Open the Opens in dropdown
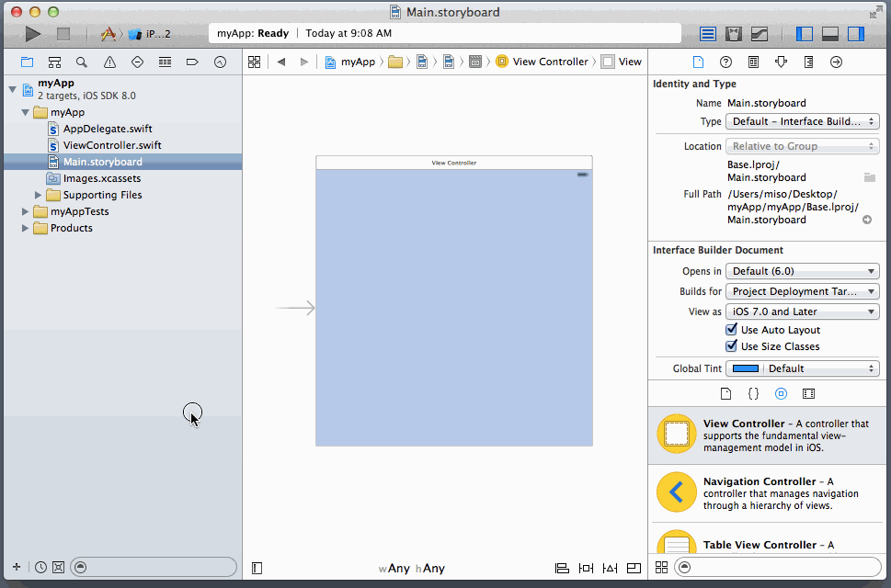The width and height of the screenshot is (891, 588). (x=801, y=271)
